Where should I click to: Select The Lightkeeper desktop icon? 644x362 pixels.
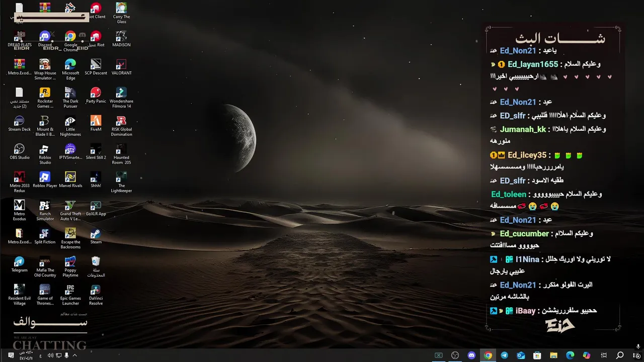[x=121, y=182]
